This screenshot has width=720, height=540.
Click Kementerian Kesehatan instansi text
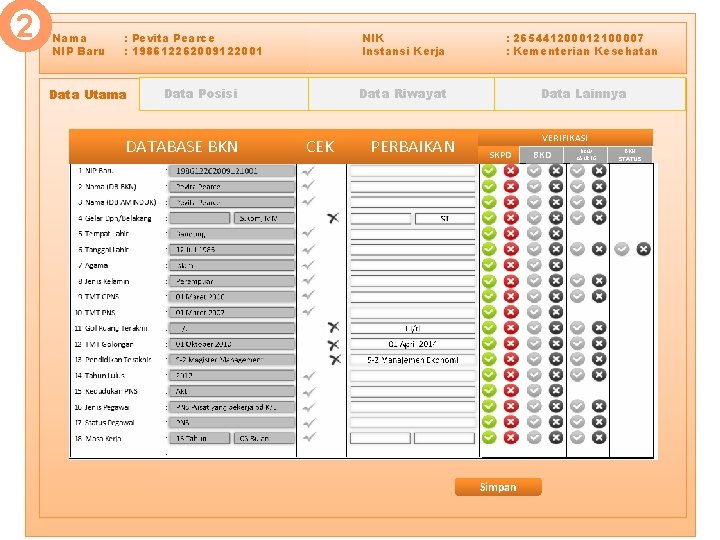[x=585, y=51]
